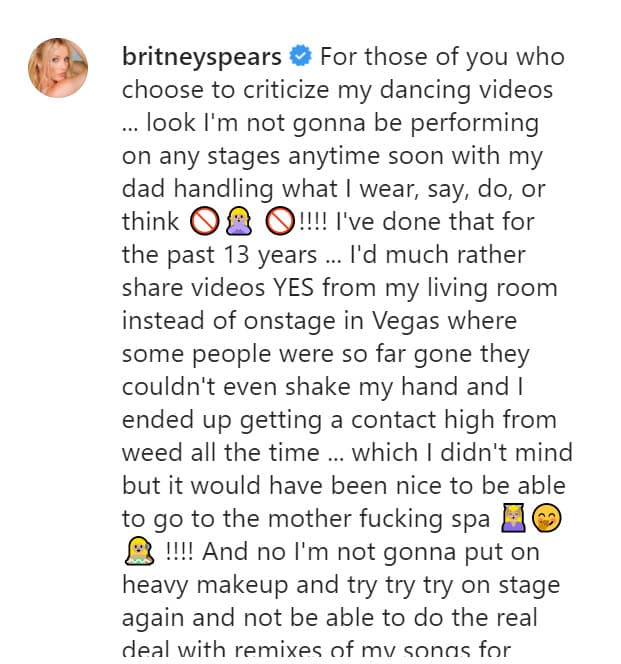The image size is (621, 664).
Task: Click the word 'remixes' on the last line
Action: click(x=312, y=649)
